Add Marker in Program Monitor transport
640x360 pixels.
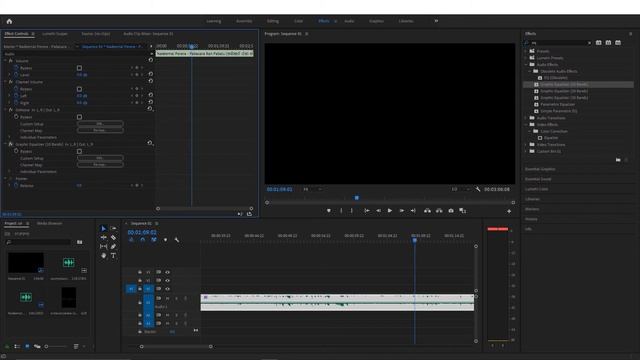coord(329,211)
